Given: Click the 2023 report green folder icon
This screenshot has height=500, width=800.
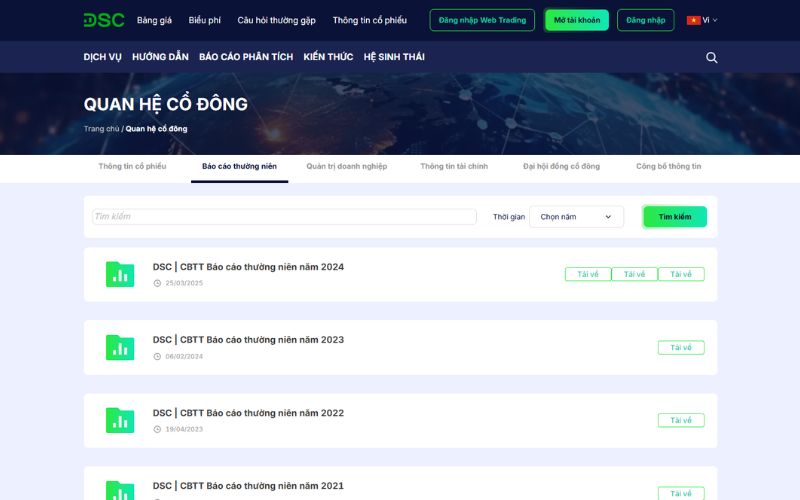Looking at the screenshot, I should point(120,347).
